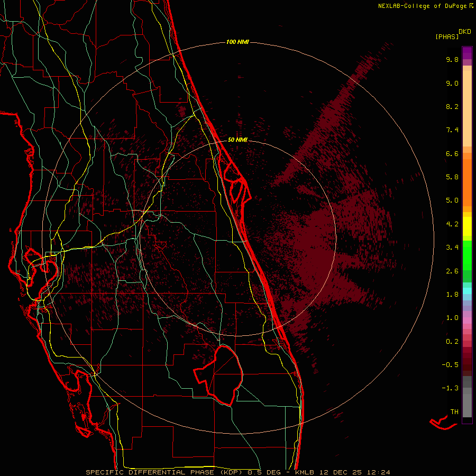Viewport: 476px width, 476px height.
Task: Click the TH threshold label
Action: 454,412
